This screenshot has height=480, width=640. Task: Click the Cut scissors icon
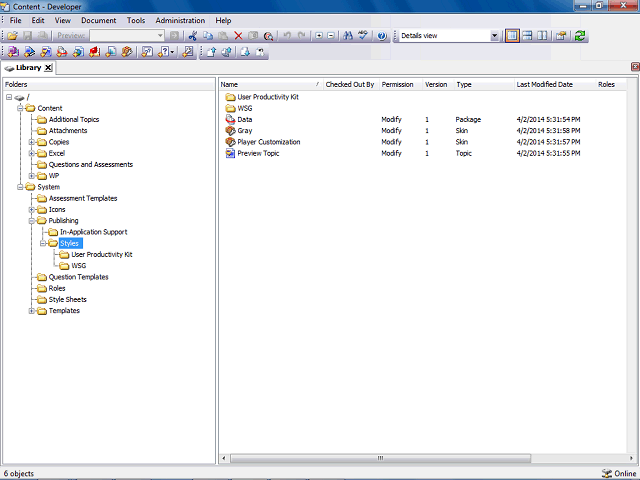[193, 36]
